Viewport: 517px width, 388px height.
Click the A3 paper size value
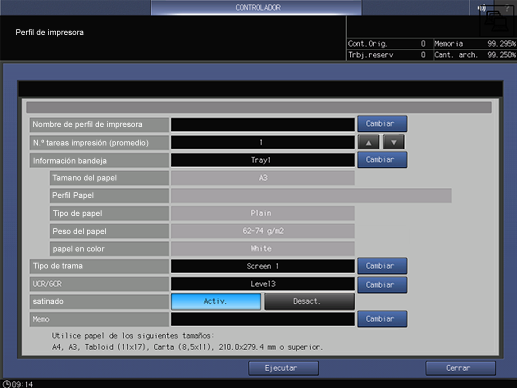[263, 178]
